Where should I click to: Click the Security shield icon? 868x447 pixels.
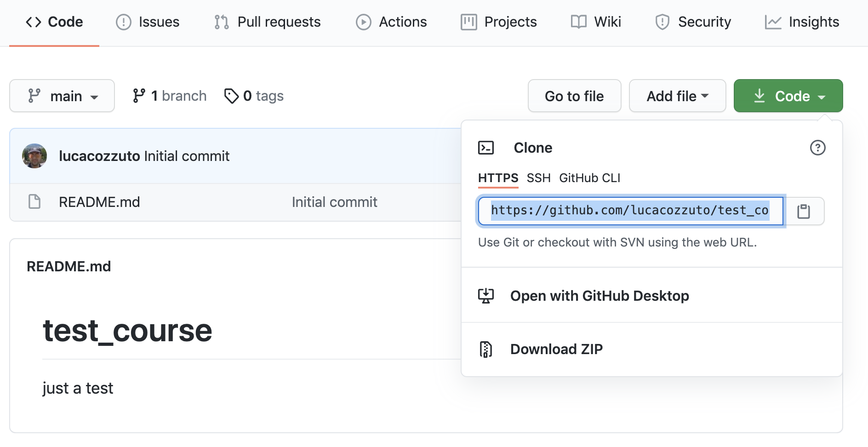point(662,22)
